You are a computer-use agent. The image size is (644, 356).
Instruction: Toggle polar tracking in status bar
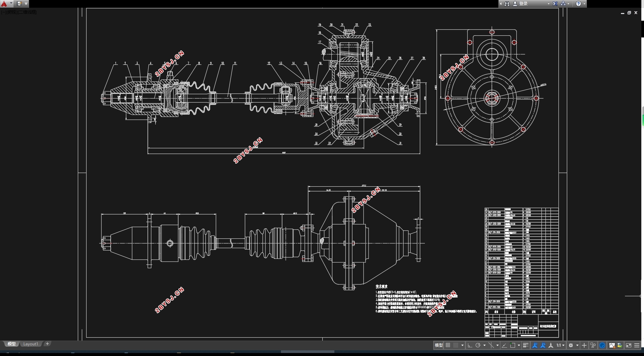coord(478,345)
